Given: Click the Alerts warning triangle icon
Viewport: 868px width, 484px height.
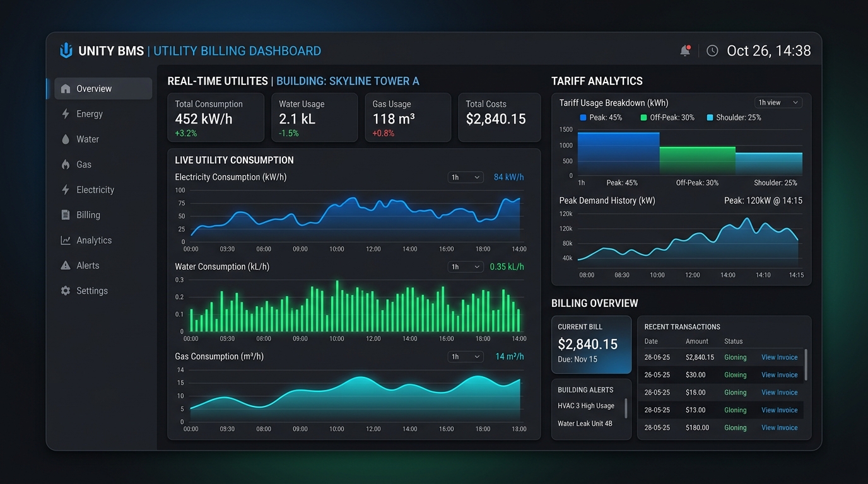Looking at the screenshot, I should [x=66, y=265].
